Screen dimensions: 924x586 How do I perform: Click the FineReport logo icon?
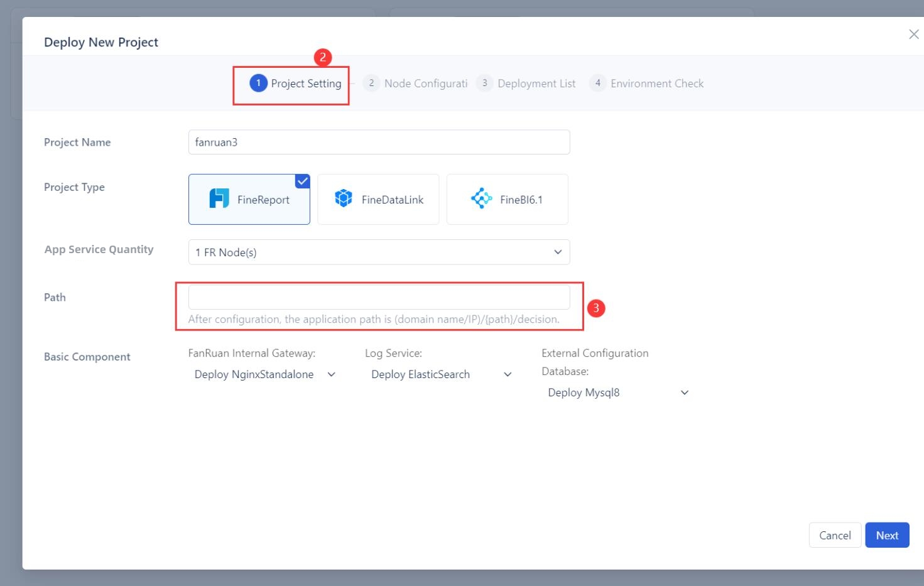pyautogui.click(x=219, y=198)
